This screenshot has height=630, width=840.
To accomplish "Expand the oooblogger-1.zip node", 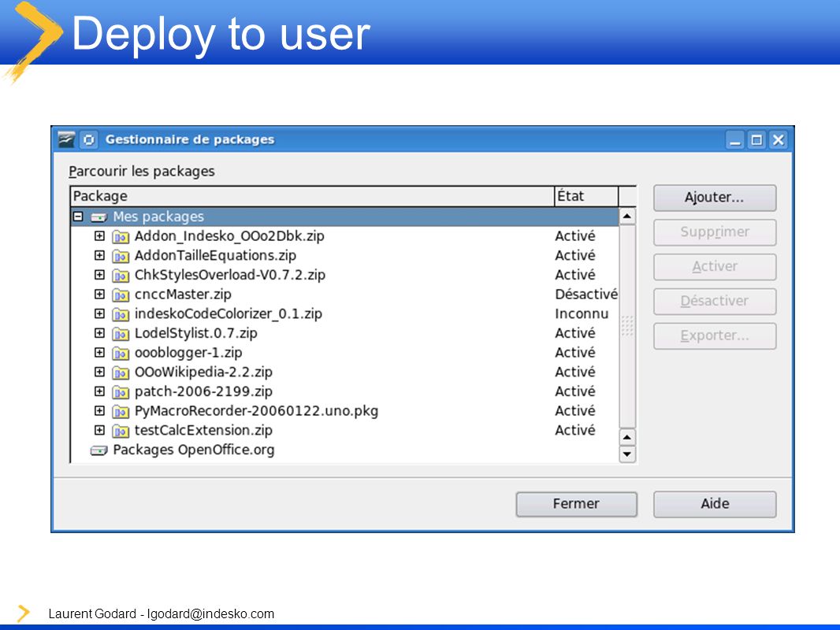I will (99, 352).
